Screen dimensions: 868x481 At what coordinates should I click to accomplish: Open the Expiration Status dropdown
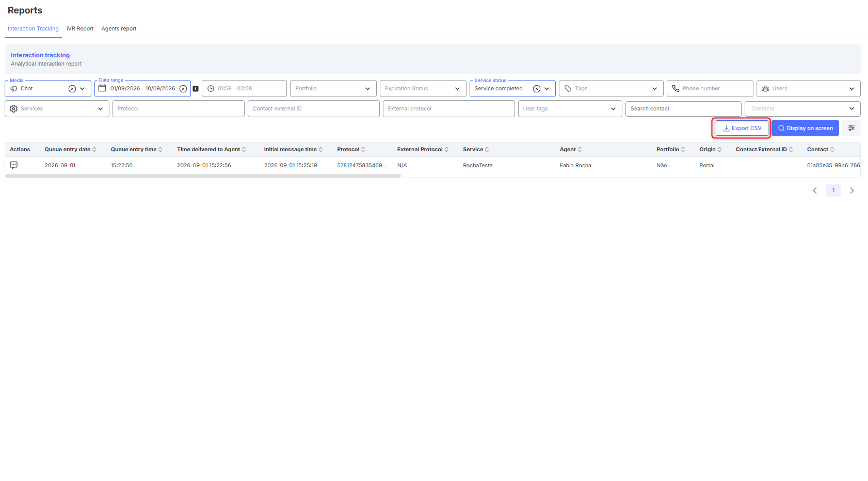pyautogui.click(x=423, y=89)
